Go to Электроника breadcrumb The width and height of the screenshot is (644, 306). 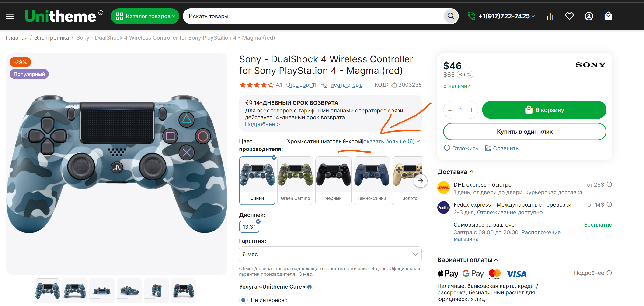pyautogui.click(x=52, y=38)
